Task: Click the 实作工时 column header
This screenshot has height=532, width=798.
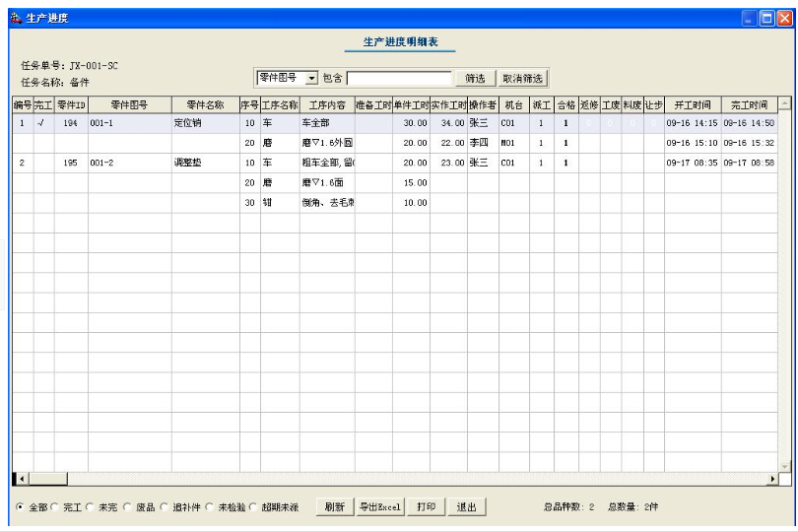Action: point(448,105)
